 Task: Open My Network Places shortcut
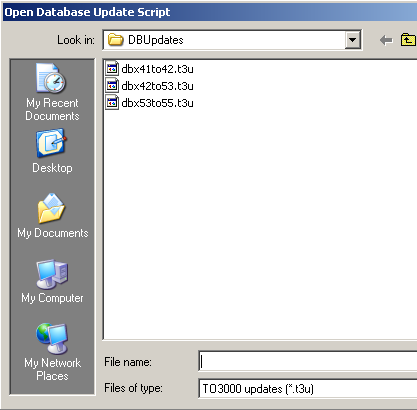click(52, 352)
